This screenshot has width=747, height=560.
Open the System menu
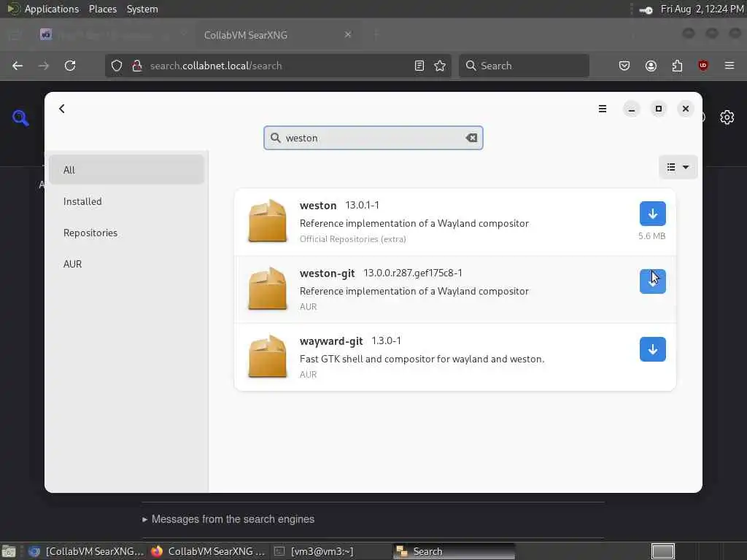point(142,9)
